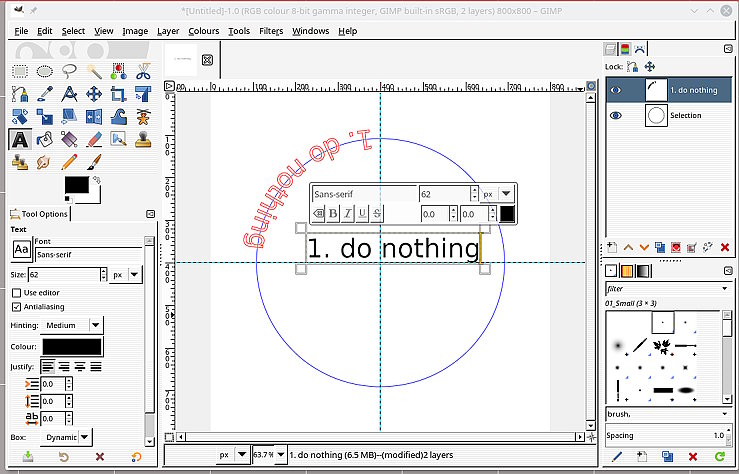Viewport: 739px width, 474px height.
Task: Open the text Colour swatch in Tool Options
Action: click(72, 347)
